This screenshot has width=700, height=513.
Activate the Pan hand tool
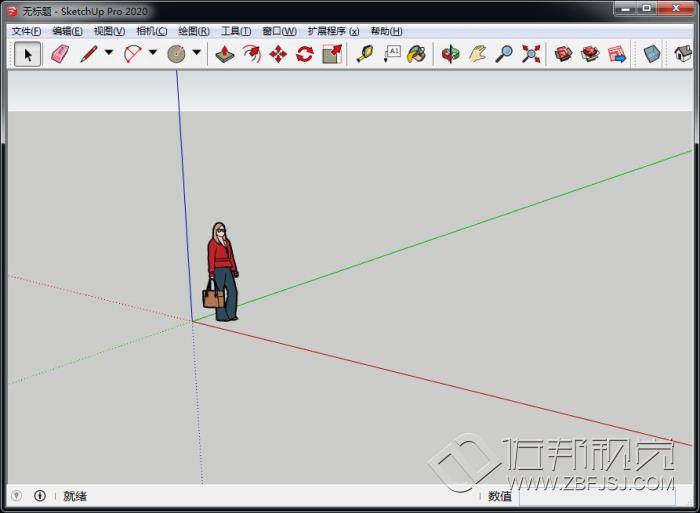pos(478,54)
